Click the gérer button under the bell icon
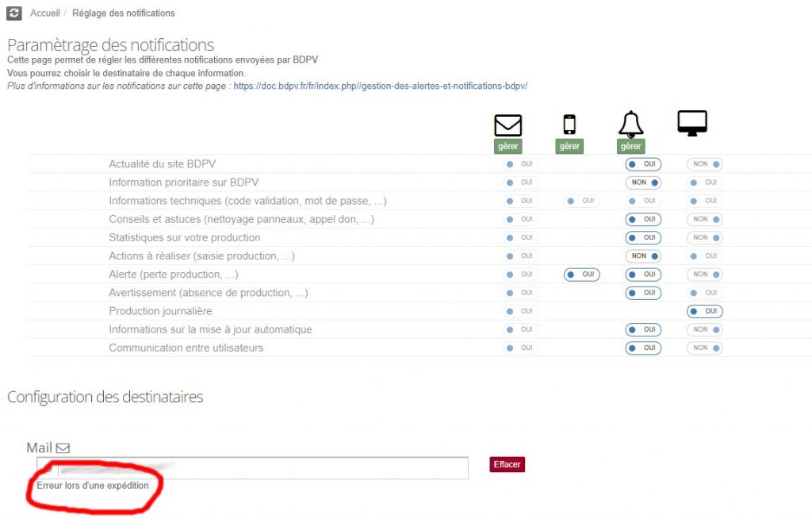 (630, 146)
